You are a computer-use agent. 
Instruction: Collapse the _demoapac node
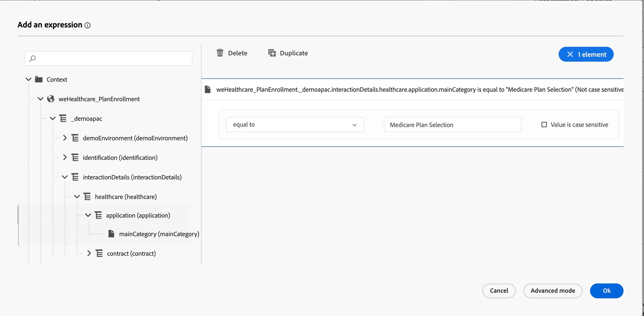[53, 118]
